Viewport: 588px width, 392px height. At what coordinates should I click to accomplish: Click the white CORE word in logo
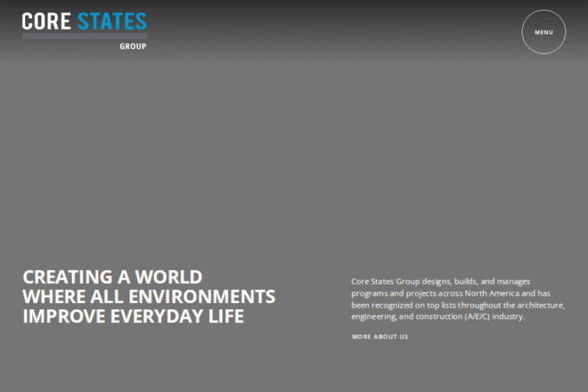pos(46,21)
